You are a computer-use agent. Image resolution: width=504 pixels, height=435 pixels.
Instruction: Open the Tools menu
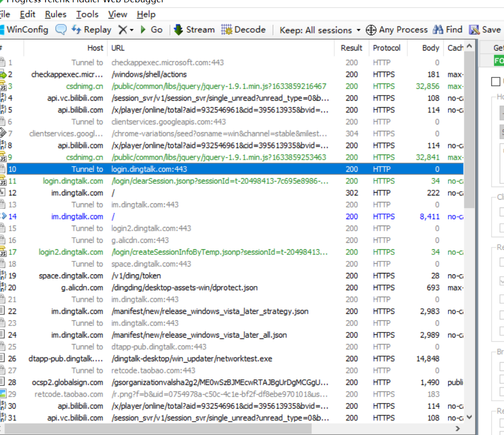(x=87, y=14)
